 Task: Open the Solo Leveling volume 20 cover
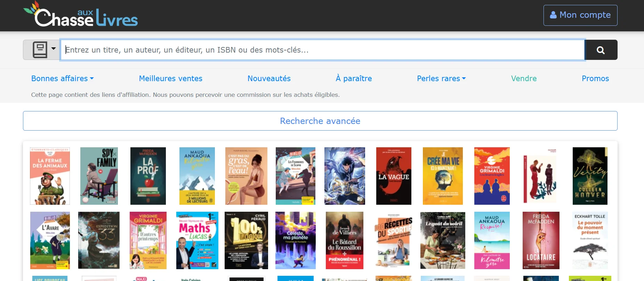(345, 176)
